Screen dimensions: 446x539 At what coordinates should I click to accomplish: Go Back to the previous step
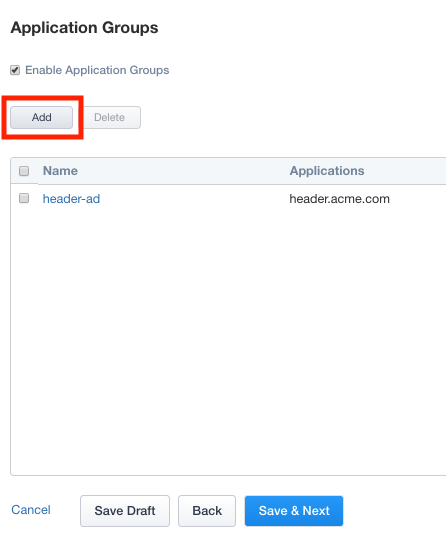click(207, 511)
